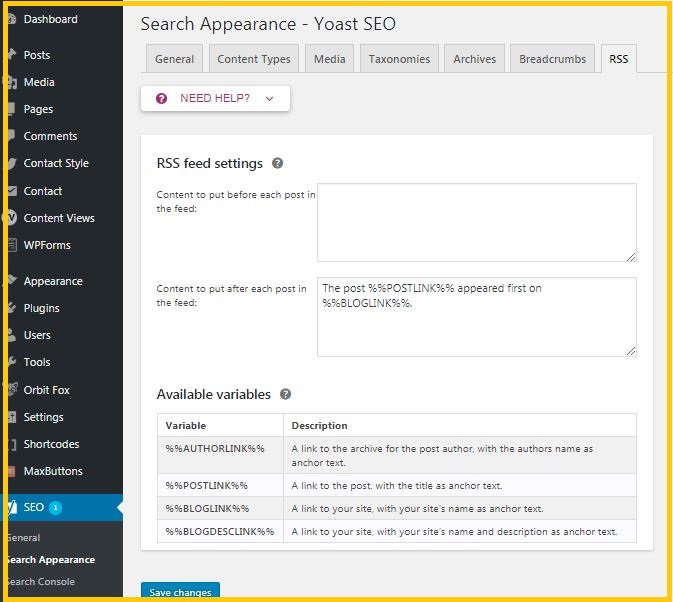Open the Media settings tab
The height and width of the screenshot is (602, 673).
coord(329,59)
